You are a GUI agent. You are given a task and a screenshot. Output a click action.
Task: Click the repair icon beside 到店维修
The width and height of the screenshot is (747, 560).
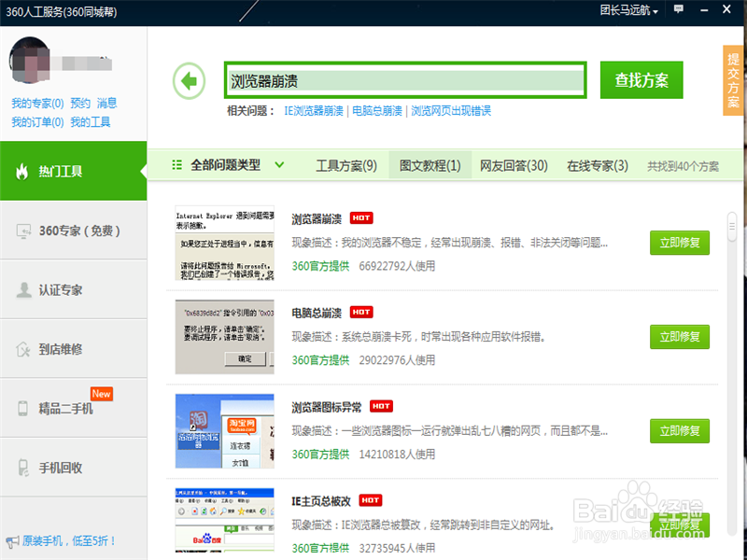coord(22,349)
